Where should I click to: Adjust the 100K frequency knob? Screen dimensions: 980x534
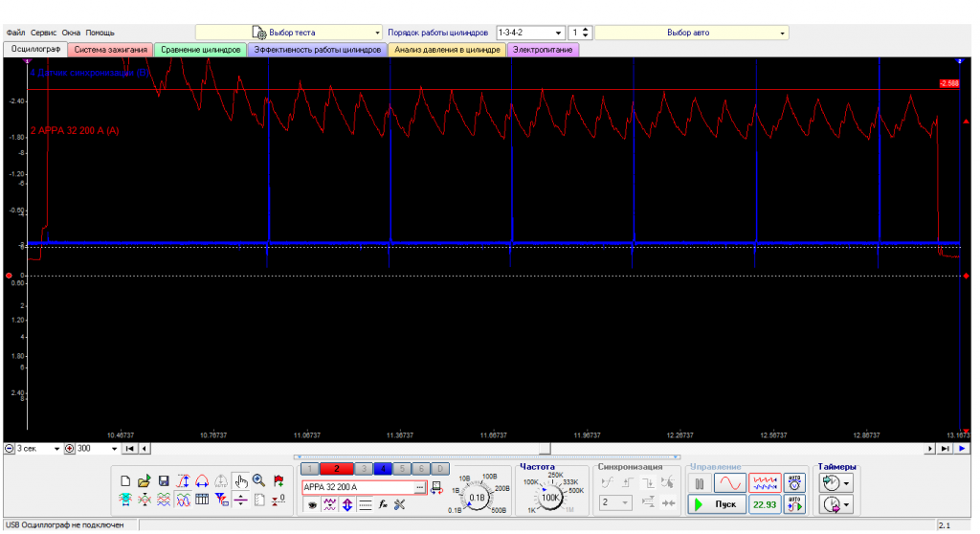tap(550, 498)
